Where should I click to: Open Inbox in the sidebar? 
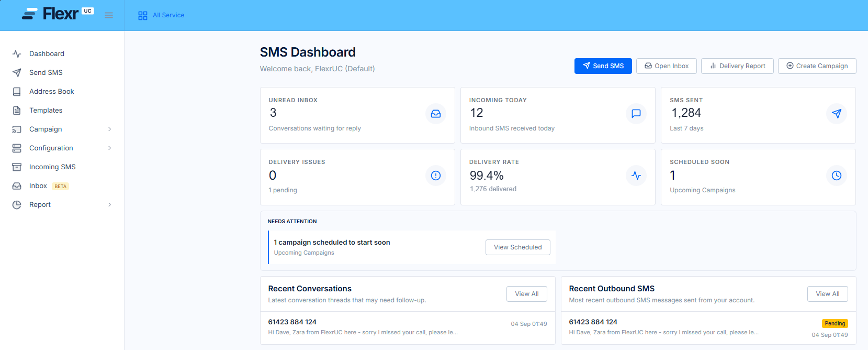point(38,186)
